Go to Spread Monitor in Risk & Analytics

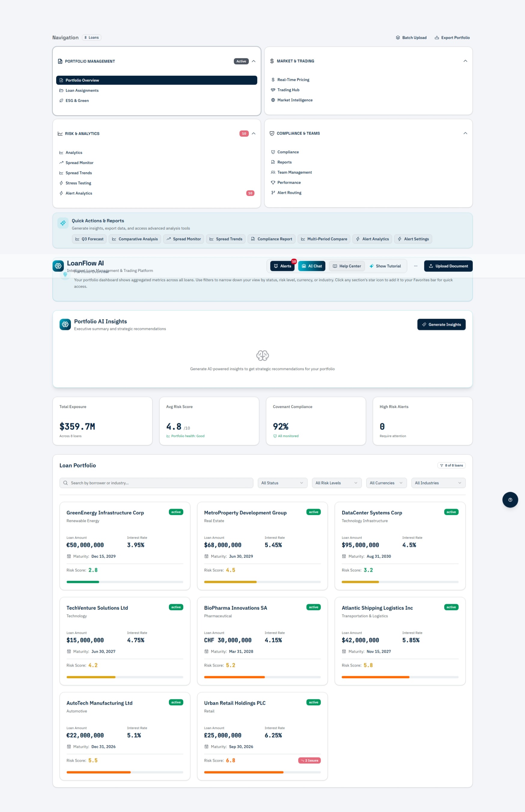click(x=157, y=163)
